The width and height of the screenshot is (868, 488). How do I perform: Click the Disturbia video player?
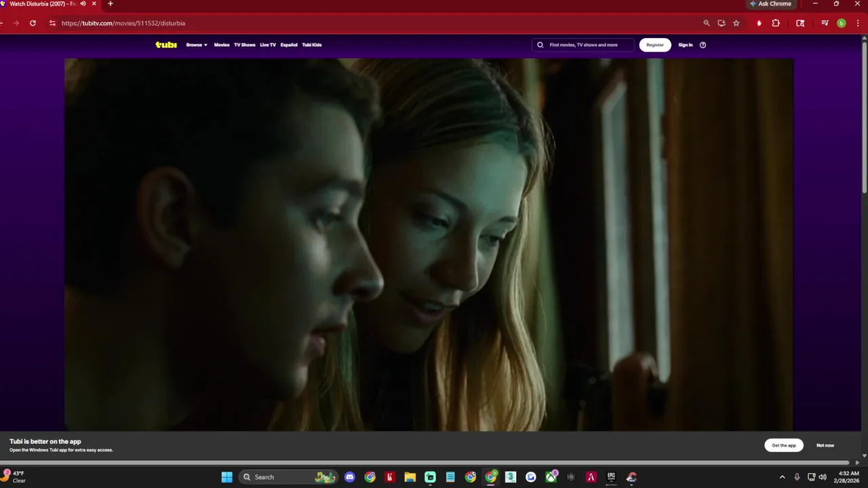429,244
